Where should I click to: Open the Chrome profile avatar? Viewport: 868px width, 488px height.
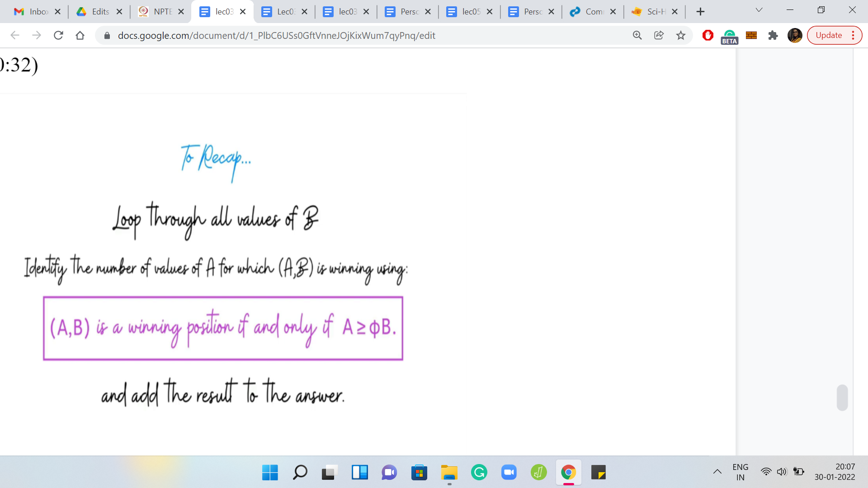794,35
